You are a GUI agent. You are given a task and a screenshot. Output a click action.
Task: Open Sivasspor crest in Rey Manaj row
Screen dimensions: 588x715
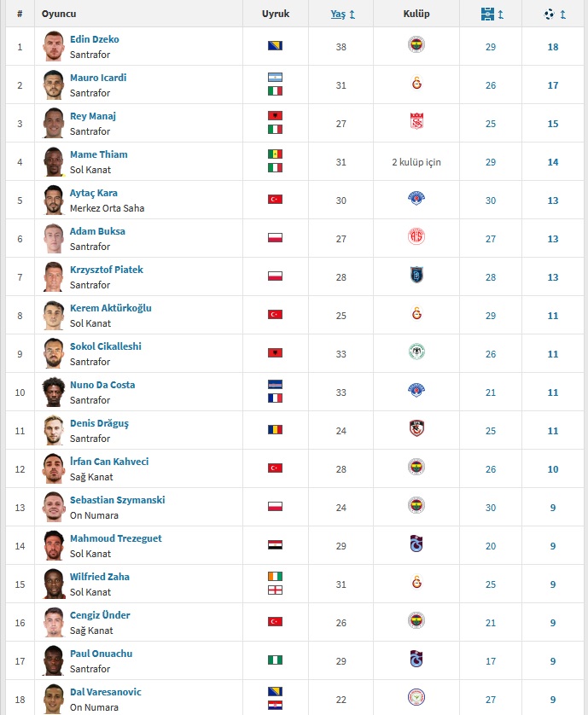coord(416,122)
